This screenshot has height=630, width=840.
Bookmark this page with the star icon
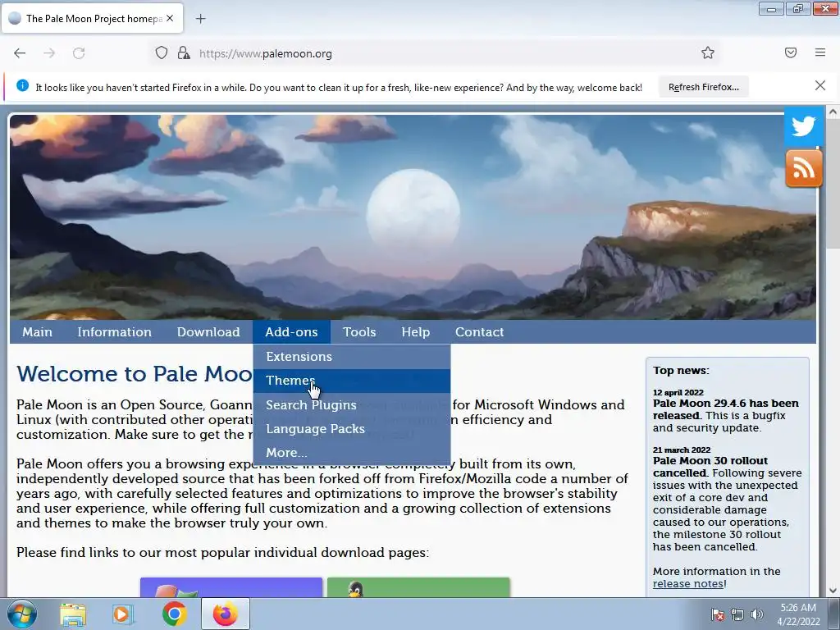pyautogui.click(x=708, y=52)
